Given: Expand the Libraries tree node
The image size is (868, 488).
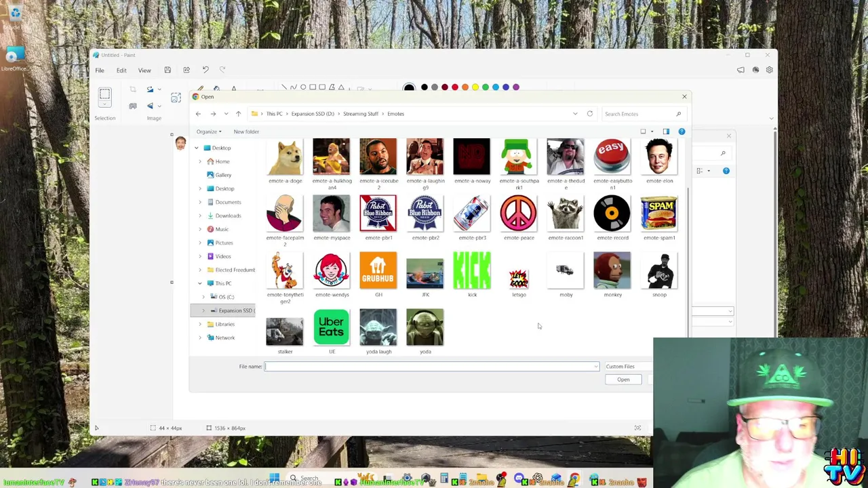Looking at the screenshot, I should pos(200,324).
